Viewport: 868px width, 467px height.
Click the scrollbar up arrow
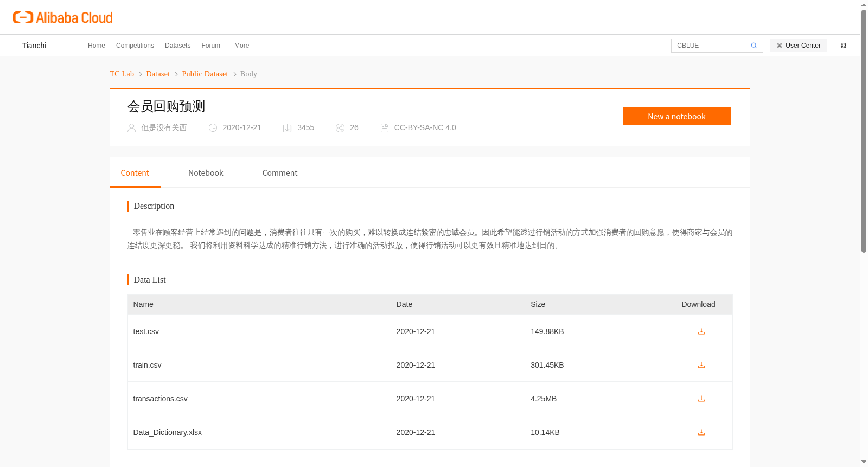click(864, 4)
